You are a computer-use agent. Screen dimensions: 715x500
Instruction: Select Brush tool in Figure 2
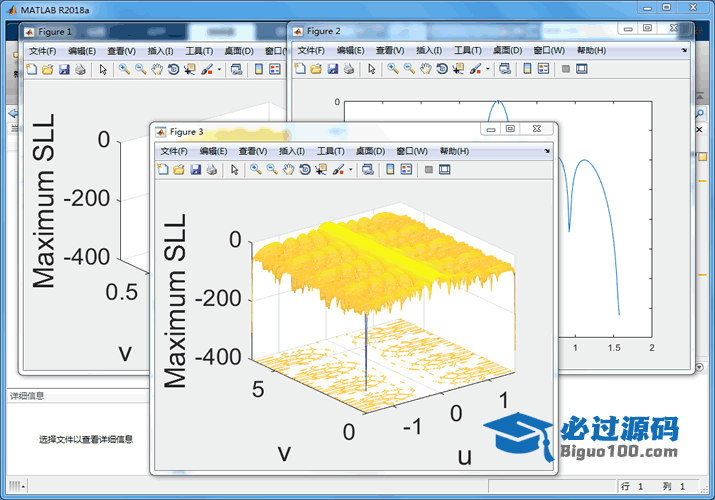click(476, 69)
